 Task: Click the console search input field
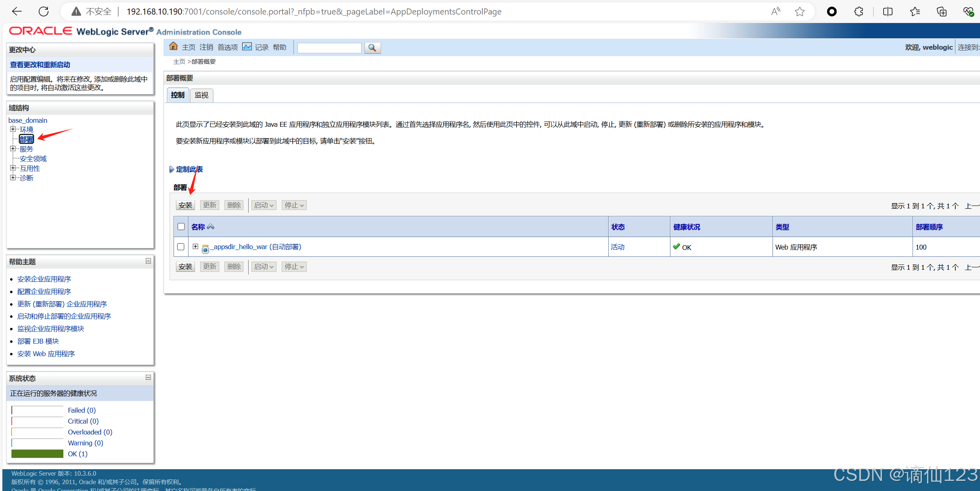329,48
